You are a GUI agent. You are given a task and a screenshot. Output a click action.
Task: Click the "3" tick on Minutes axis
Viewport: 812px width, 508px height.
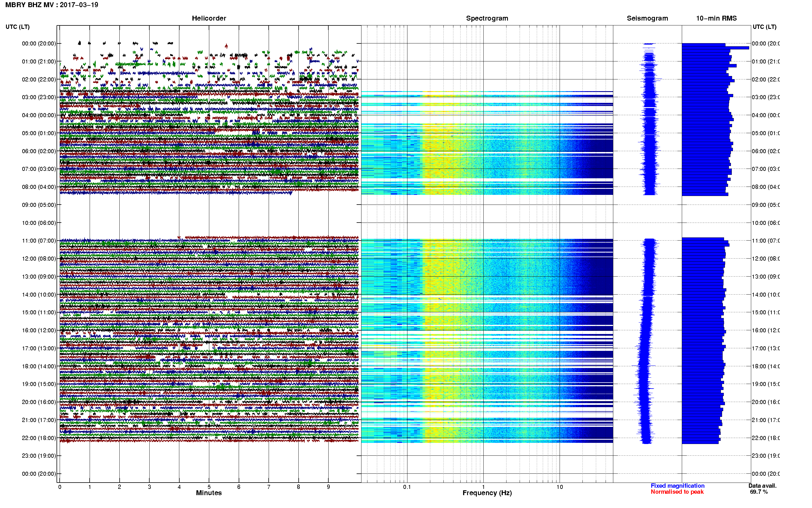point(149,487)
